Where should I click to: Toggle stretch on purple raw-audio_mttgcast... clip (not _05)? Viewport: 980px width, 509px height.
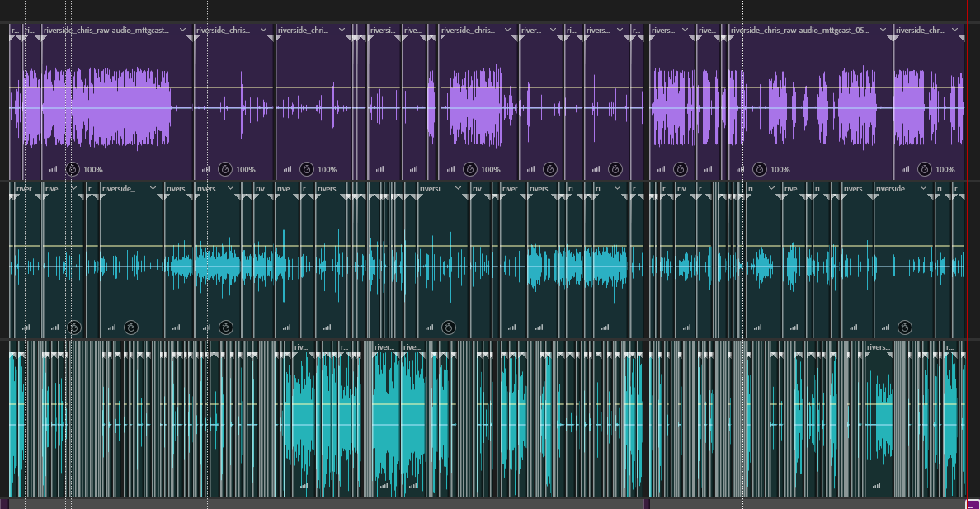(73, 169)
